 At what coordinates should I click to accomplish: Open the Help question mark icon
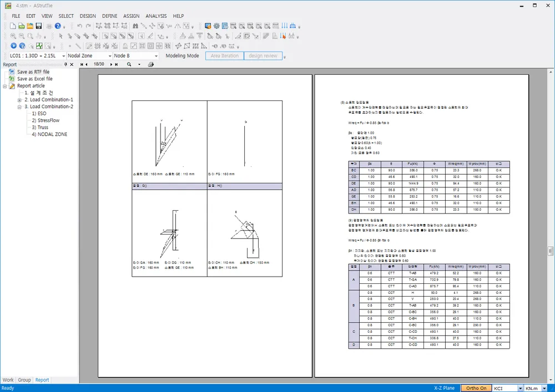pos(58,26)
